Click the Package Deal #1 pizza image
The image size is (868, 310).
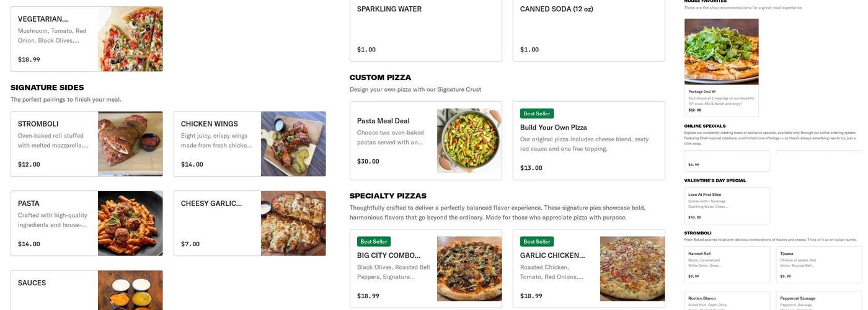point(721,51)
